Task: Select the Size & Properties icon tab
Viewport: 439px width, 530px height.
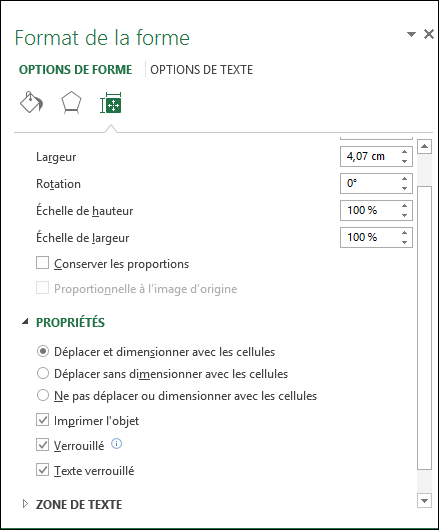Action: click(111, 103)
